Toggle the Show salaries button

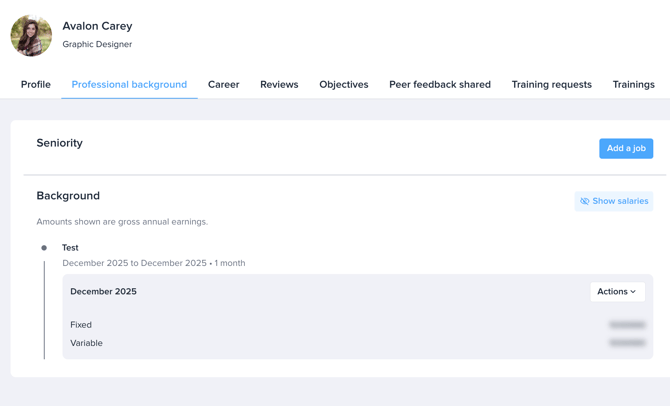tap(614, 201)
